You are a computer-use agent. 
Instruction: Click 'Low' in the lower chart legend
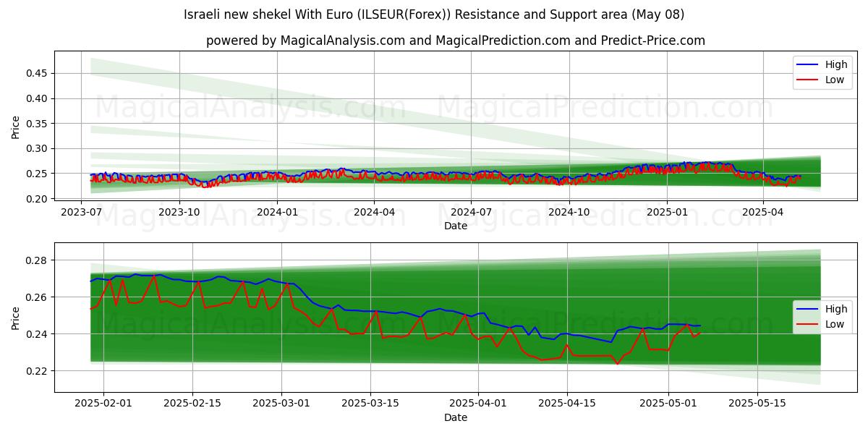[835, 324]
